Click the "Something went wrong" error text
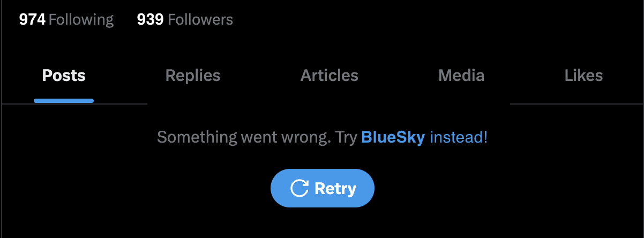Screen dimensions: 644x238 (x=242, y=137)
